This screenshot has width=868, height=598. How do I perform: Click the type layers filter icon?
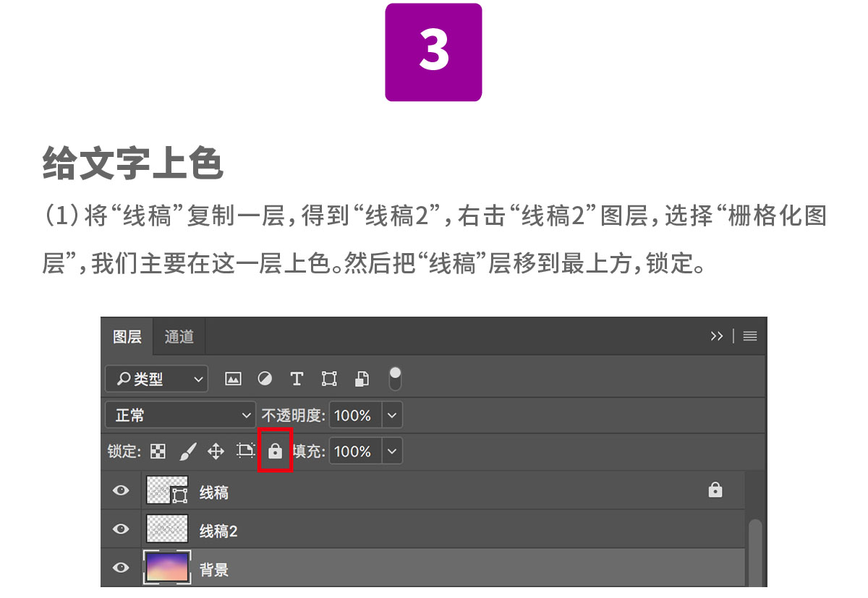coord(297,378)
